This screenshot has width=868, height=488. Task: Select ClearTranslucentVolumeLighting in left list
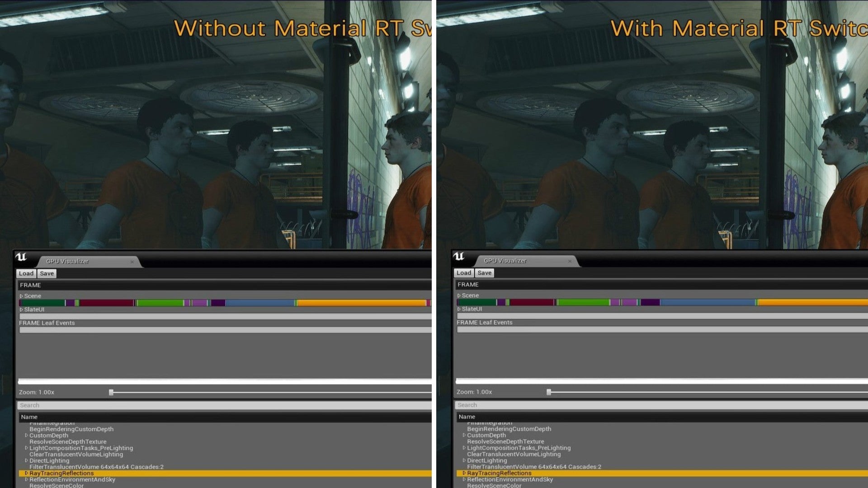[76, 455]
